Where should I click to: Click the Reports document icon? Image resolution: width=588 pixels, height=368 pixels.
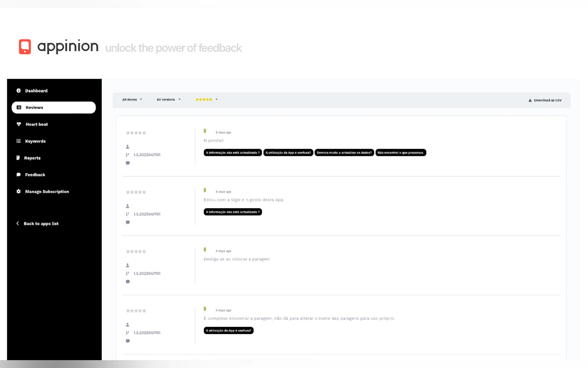tap(18, 158)
